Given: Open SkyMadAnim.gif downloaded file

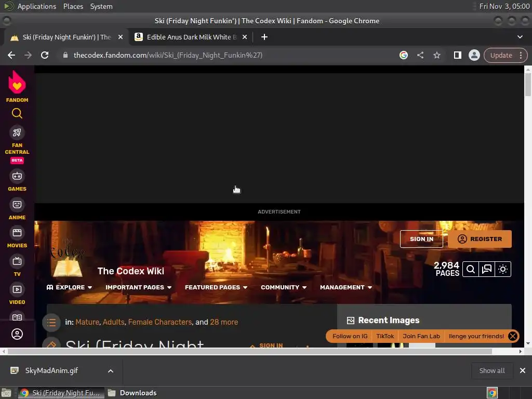Looking at the screenshot, I should point(51,370).
